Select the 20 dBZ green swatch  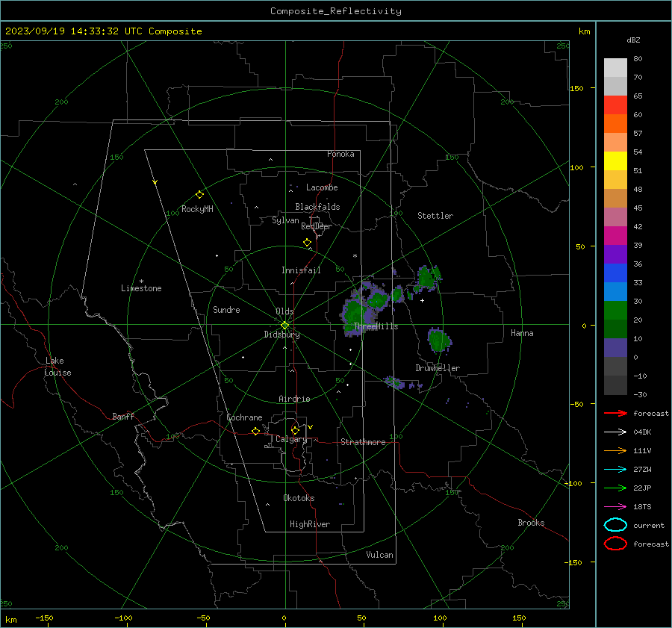[615, 310]
